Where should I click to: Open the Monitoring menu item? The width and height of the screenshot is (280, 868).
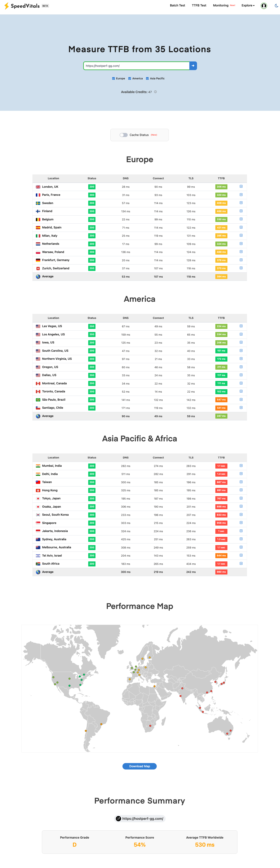[221, 5]
